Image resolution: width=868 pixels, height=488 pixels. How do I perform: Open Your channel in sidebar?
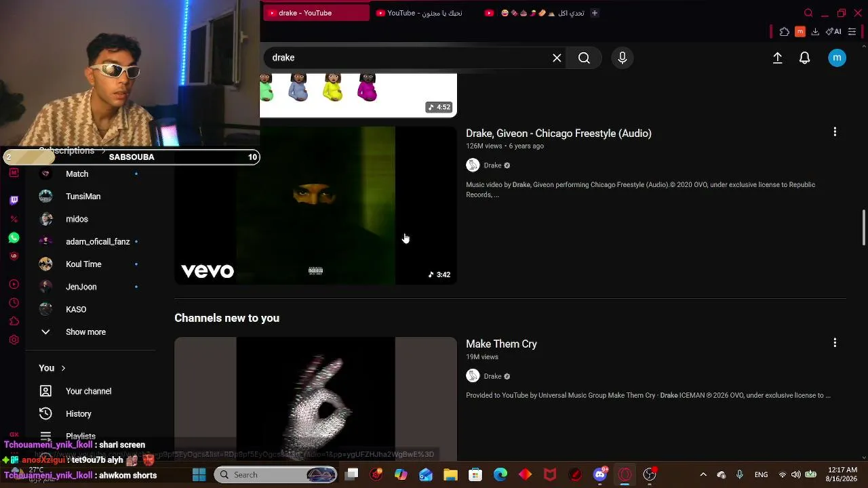click(x=90, y=391)
